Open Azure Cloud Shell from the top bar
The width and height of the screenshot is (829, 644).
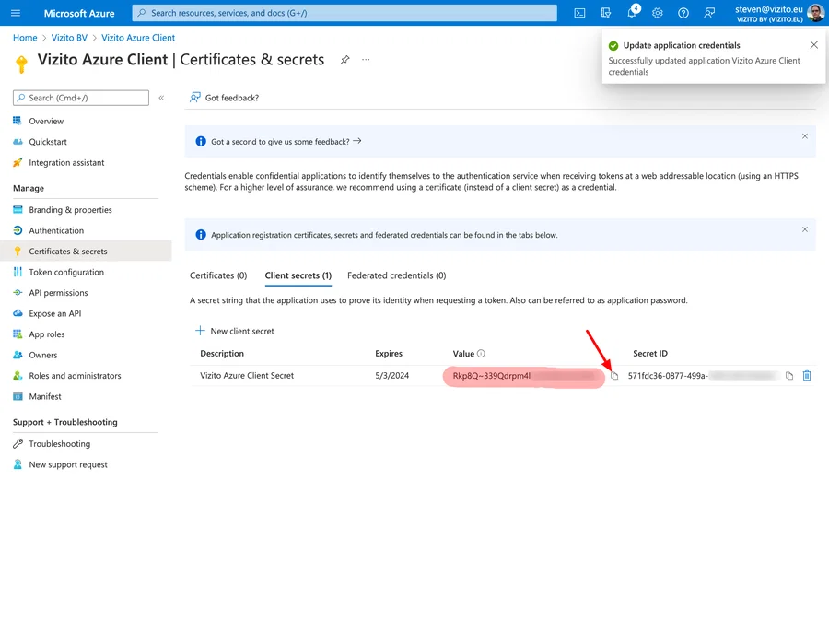pyautogui.click(x=579, y=12)
